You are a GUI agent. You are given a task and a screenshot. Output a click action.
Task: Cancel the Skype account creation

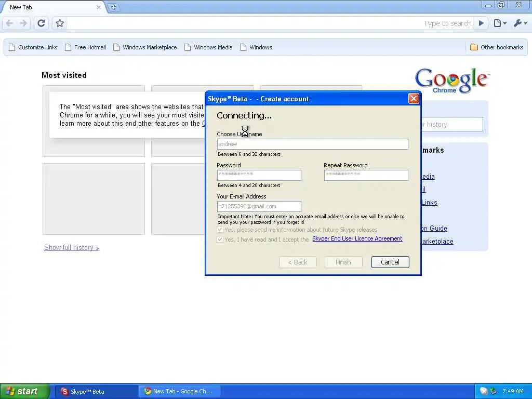390,262
